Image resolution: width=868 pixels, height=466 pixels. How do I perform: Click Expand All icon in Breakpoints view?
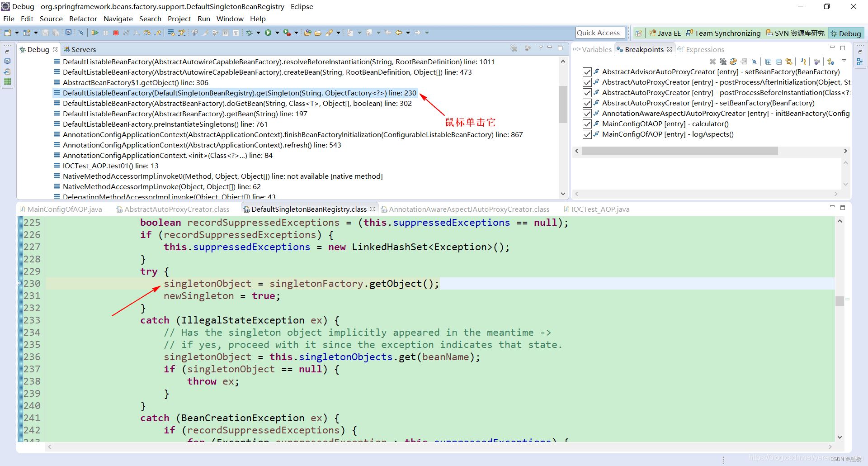click(769, 62)
